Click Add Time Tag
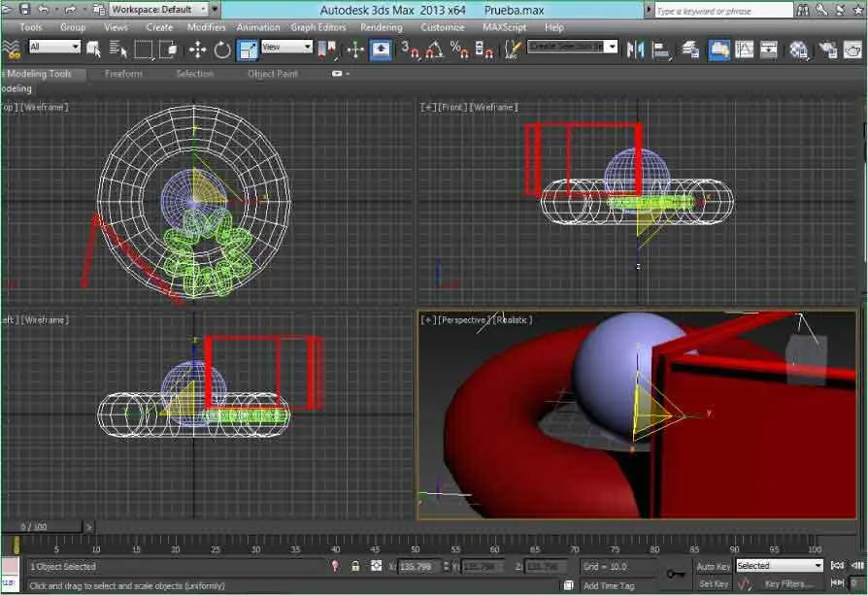 point(609,585)
